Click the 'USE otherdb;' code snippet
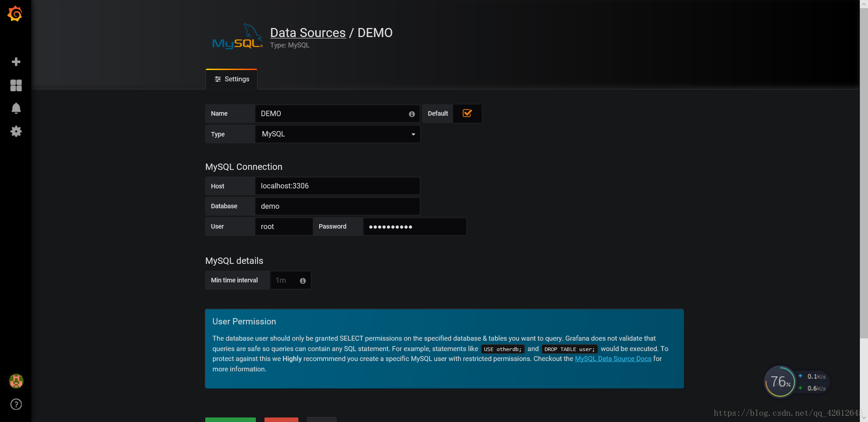 pyautogui.click(x=503, y=349)
